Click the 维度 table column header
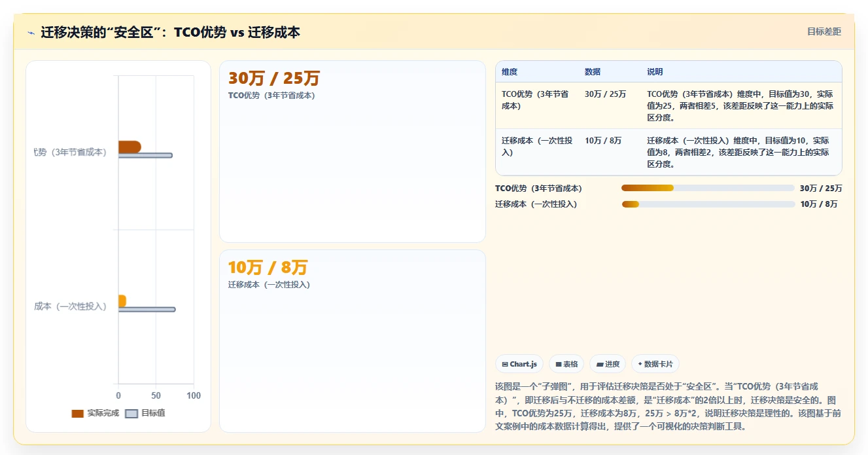This screenshot has height=455, width=868. (510, 72)
